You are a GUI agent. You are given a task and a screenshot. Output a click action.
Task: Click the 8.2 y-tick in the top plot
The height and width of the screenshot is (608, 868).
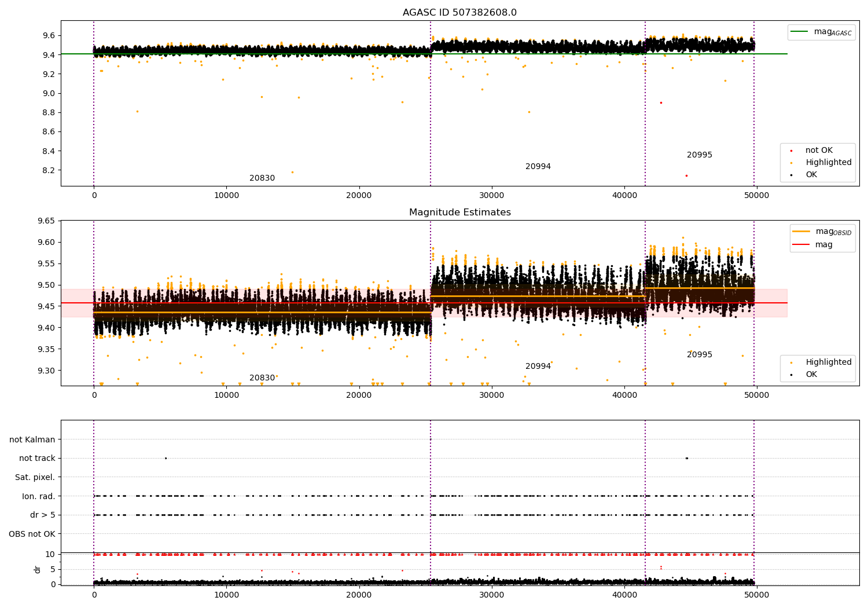48,171
